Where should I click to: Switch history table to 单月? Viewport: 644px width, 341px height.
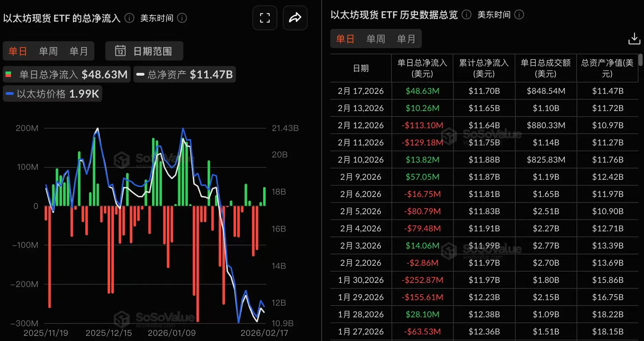pos(406,39)
